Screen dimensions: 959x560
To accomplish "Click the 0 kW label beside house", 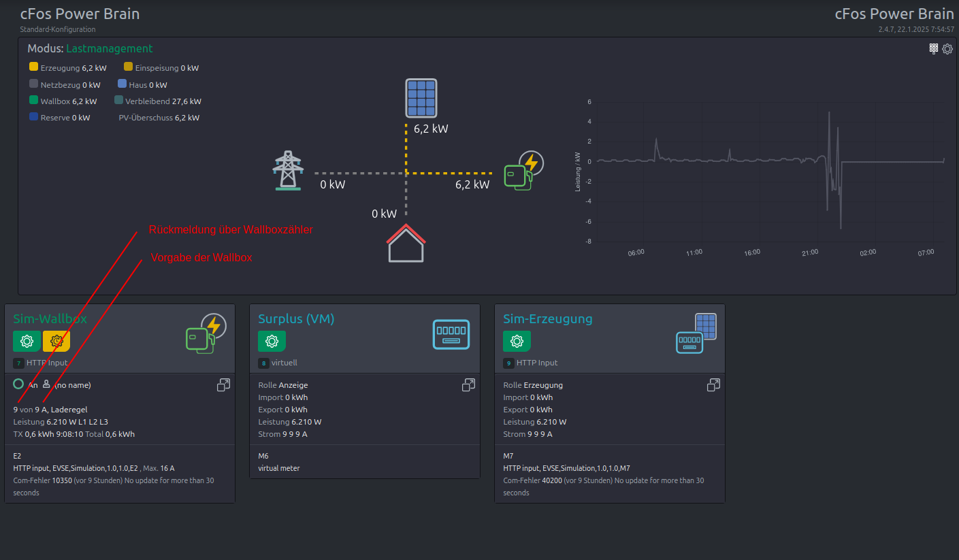I will click(x=384, y=214).
